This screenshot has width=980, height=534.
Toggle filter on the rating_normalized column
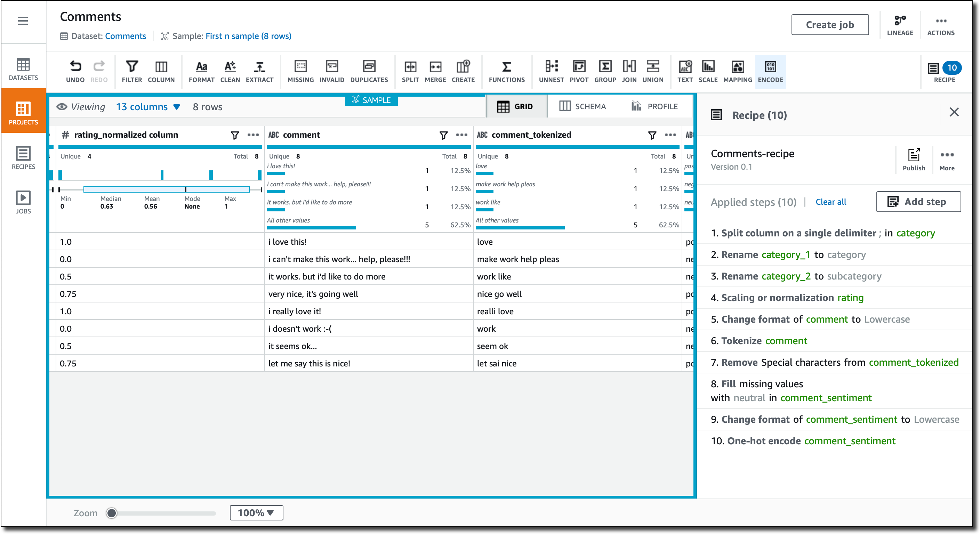235,135
